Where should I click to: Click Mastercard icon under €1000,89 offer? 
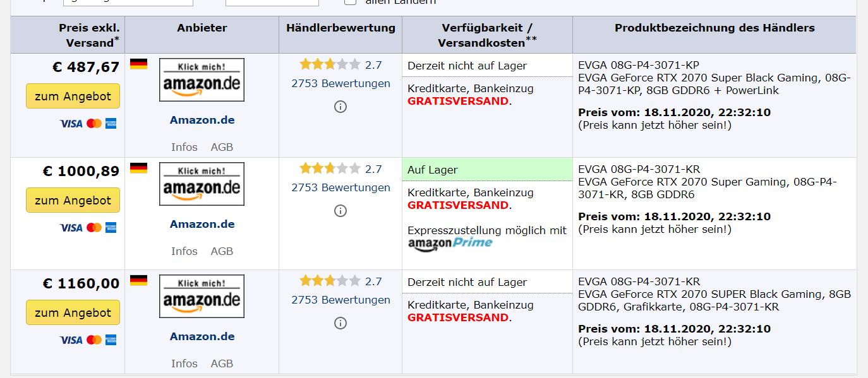pos(94,228)
